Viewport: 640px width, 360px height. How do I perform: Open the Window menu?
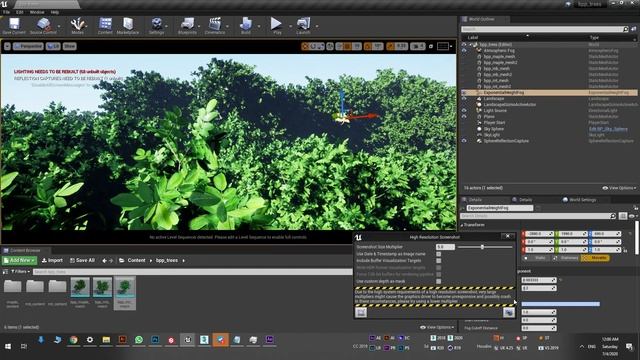click(x=37, y=12)
